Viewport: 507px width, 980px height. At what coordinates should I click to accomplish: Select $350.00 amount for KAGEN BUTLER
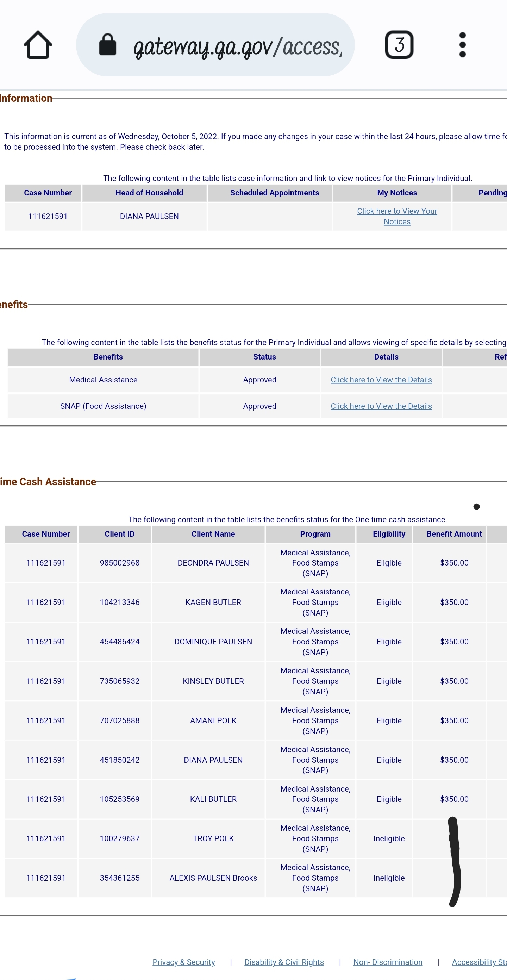point(454,602)
